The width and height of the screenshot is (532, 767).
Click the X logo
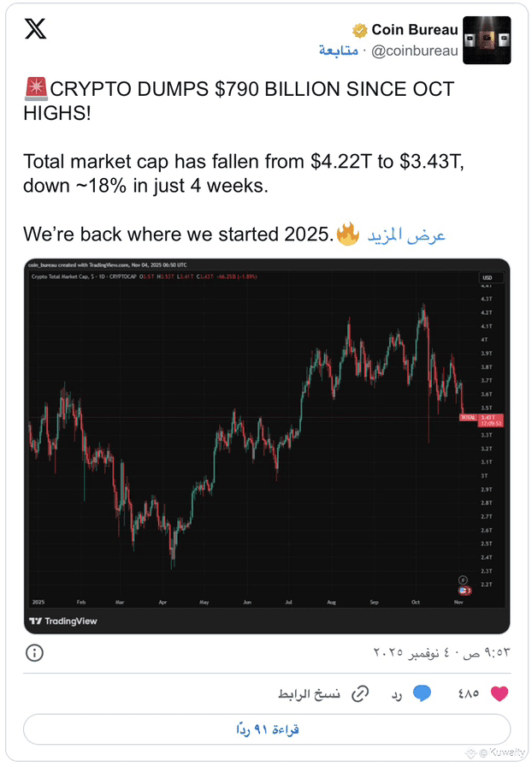click(35, 29)
